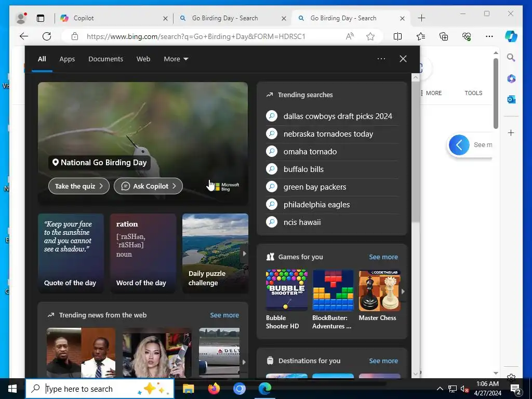Viewport: 532px width, 399px height.
Task: Click the Games for you next arrow
Action: 403,291
